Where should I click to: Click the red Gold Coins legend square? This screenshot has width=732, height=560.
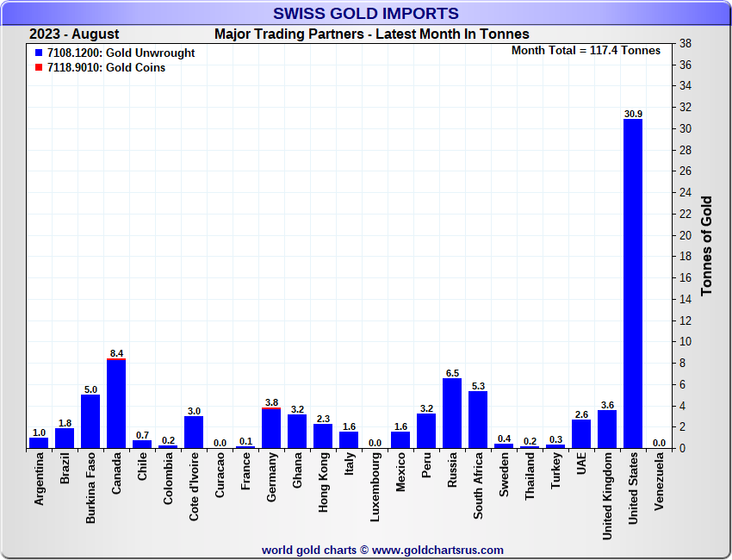[39, 67]
